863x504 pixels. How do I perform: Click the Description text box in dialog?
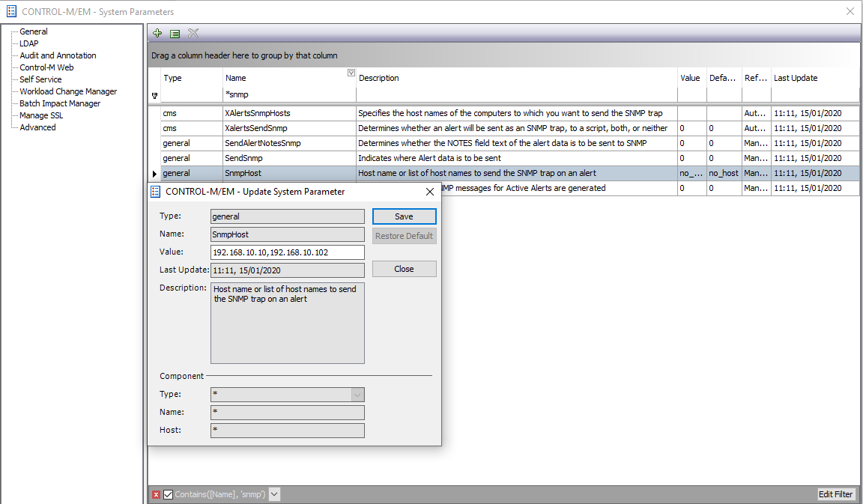(x=288, y=323)
